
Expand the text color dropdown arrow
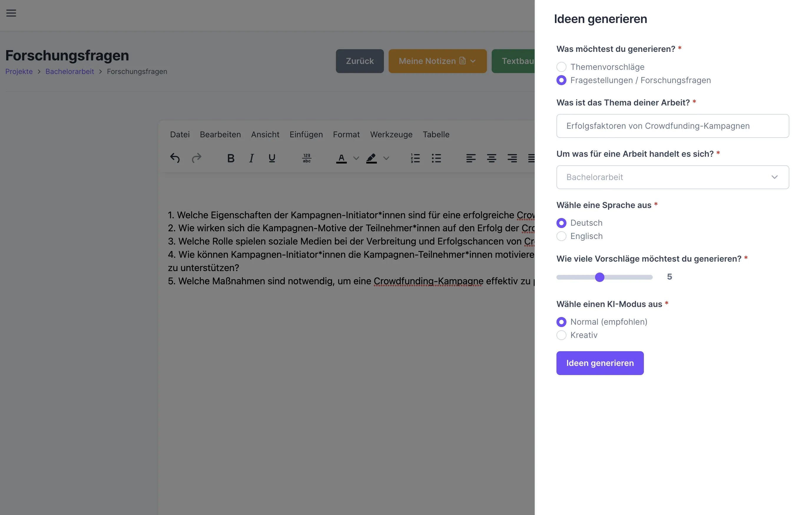point(356,158)
